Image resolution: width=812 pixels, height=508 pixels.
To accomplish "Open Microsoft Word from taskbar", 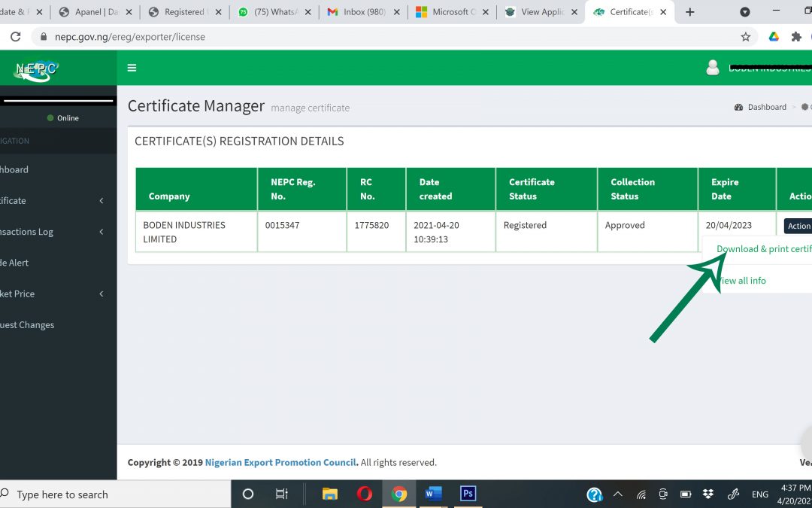I will point(433,494).
